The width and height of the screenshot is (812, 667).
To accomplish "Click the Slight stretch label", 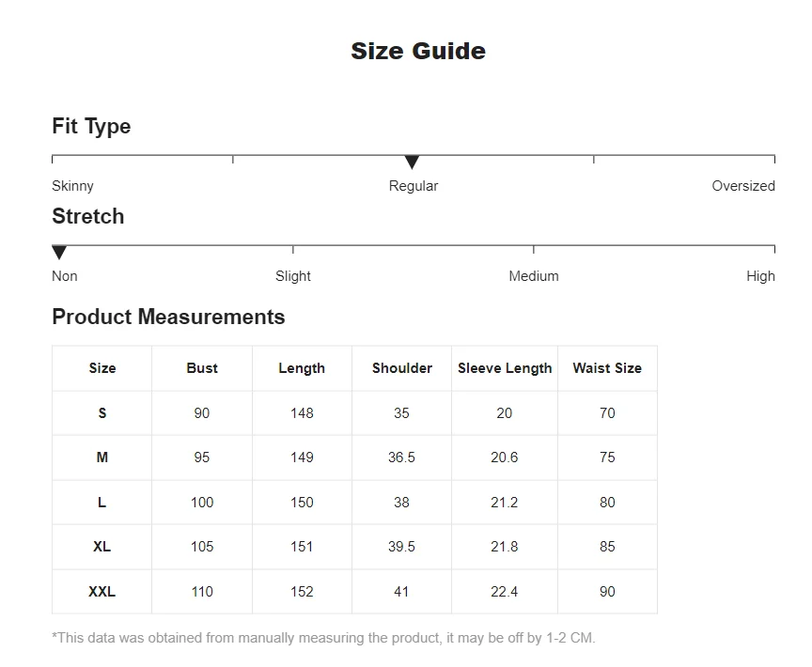I will (293, 276).
